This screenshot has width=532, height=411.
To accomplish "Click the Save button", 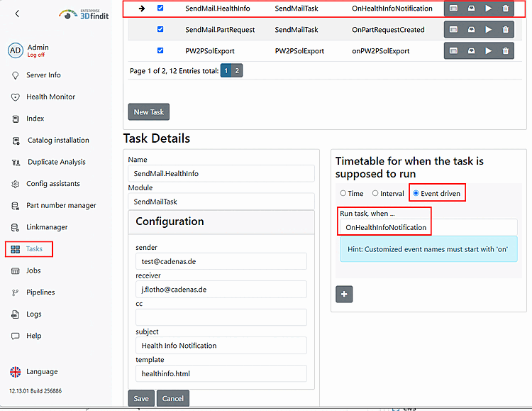I will [141, 398].
